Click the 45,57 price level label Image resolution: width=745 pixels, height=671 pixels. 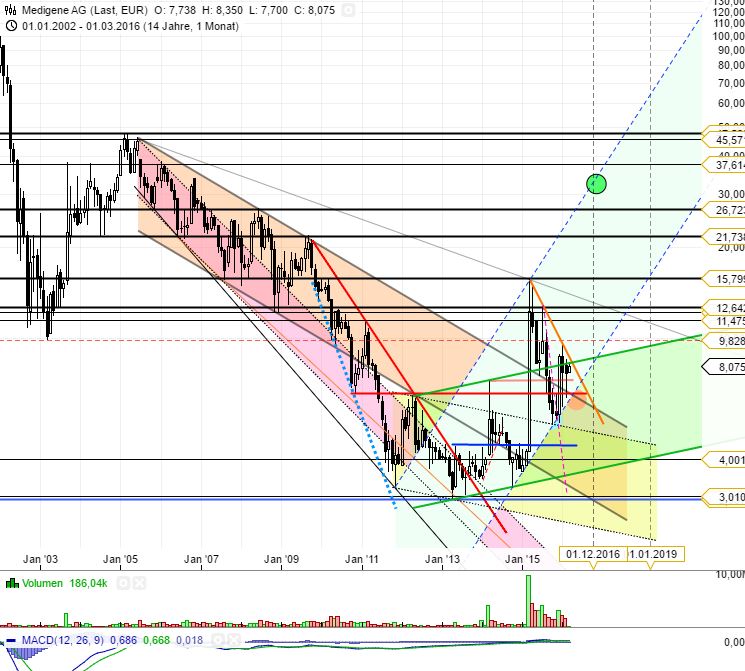click(725, 140)
